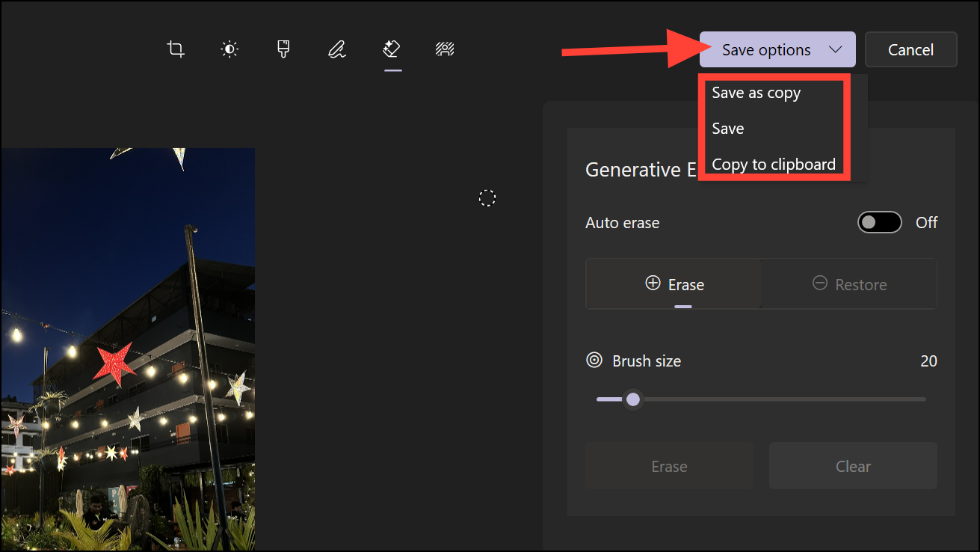This screenshot has width=980, height=552.
Task: Open the Save options dropdown
Action: (777, 49)
